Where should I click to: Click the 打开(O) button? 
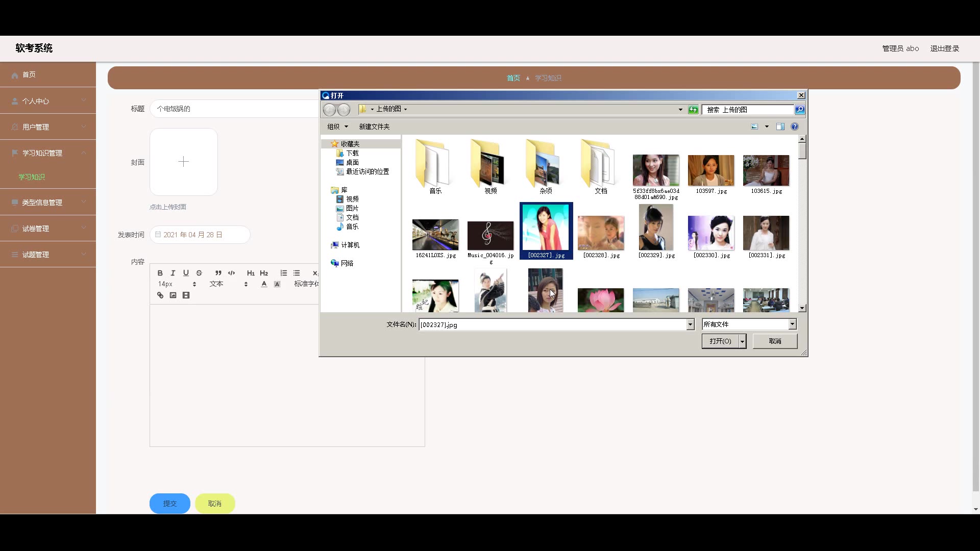tap(720, 341)
